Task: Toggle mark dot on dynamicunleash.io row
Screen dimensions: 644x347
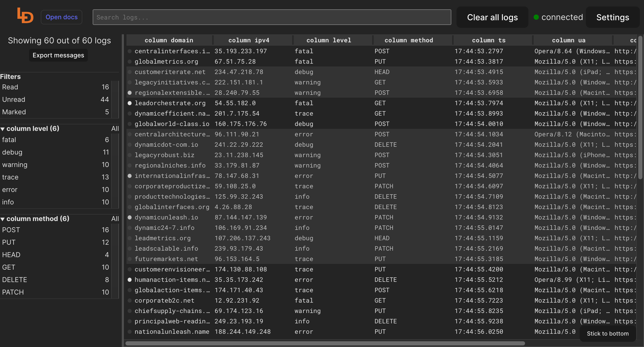Action: point(130,217)
